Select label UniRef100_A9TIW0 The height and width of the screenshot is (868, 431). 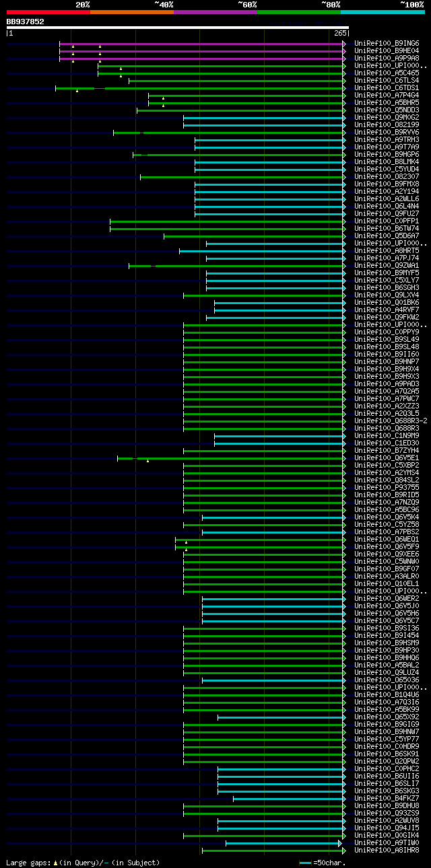[x=387, y=843]
